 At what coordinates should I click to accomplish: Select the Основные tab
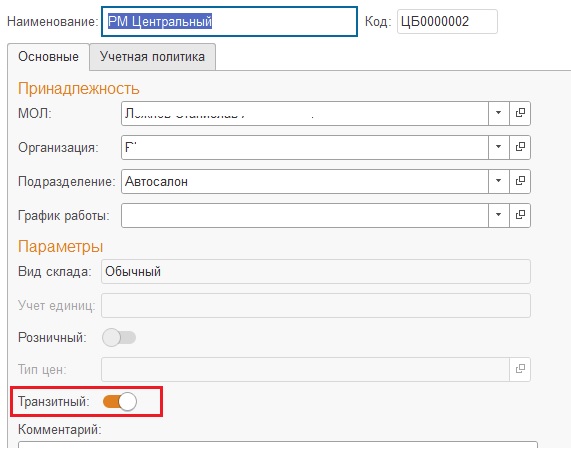[48, 57]
